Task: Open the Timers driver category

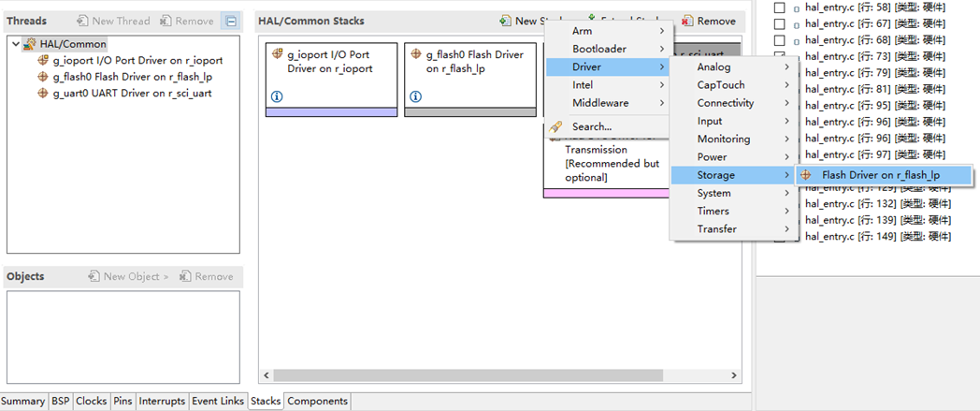Action: (x=734, y=211)
